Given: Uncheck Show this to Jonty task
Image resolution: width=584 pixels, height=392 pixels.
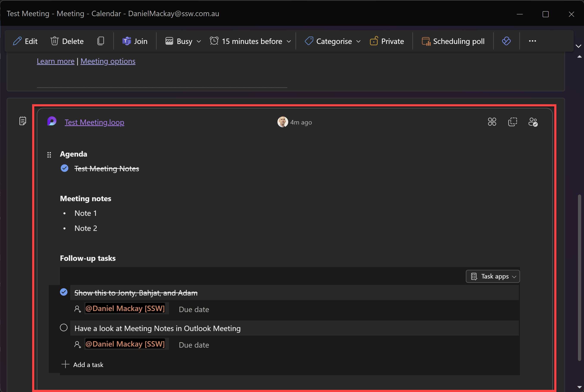Looking at the screenshot, I should (x=64, y=292).
